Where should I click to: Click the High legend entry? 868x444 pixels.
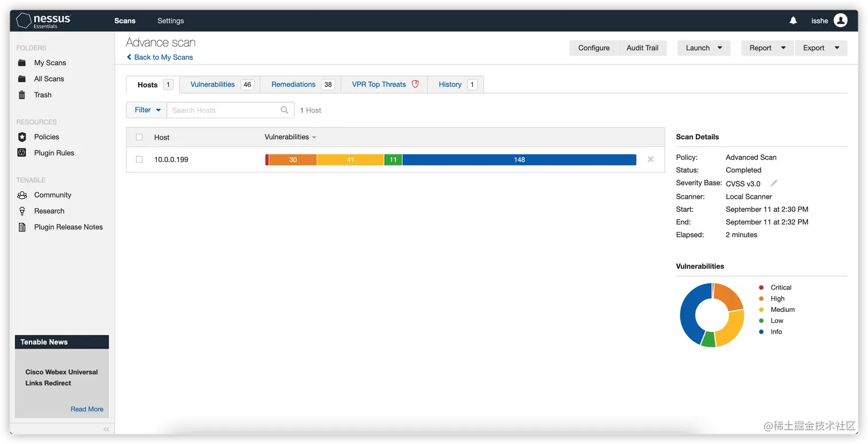tap(772, 299)
